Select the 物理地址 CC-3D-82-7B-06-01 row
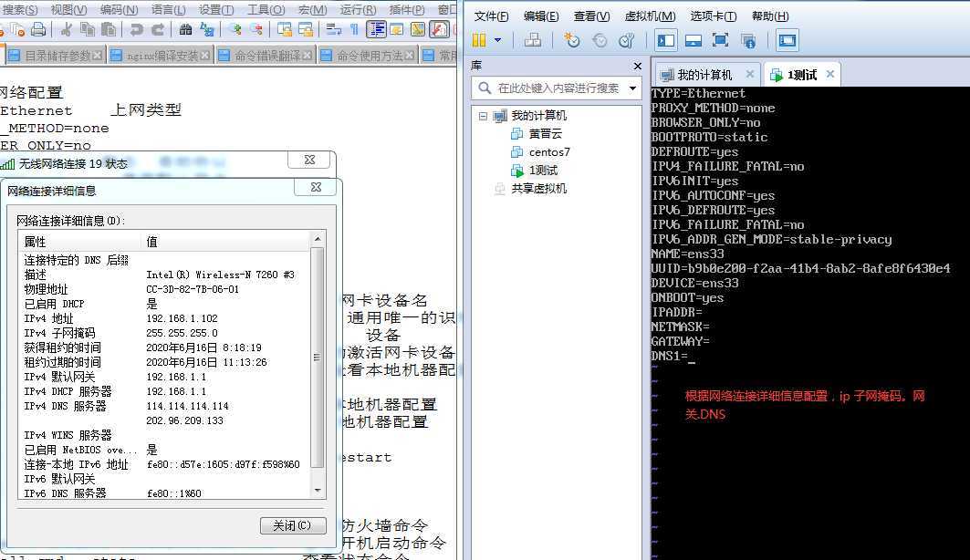 [164, 289]
